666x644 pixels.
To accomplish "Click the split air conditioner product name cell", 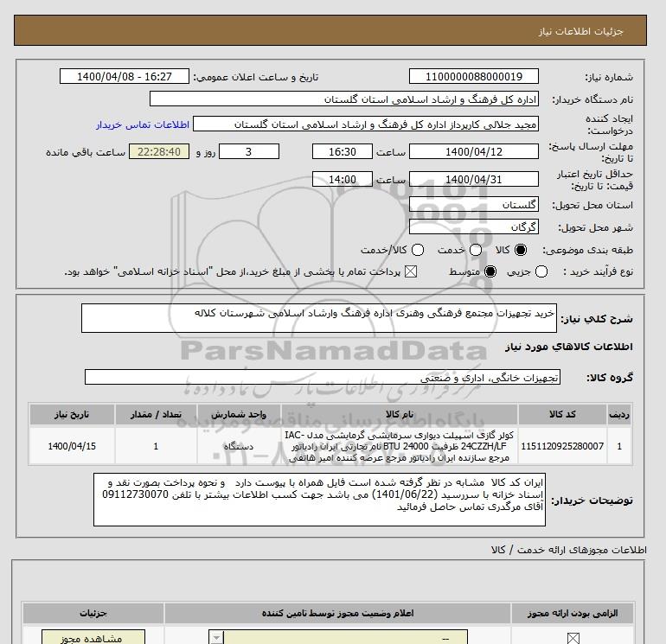I will click(x=400, y=446).
